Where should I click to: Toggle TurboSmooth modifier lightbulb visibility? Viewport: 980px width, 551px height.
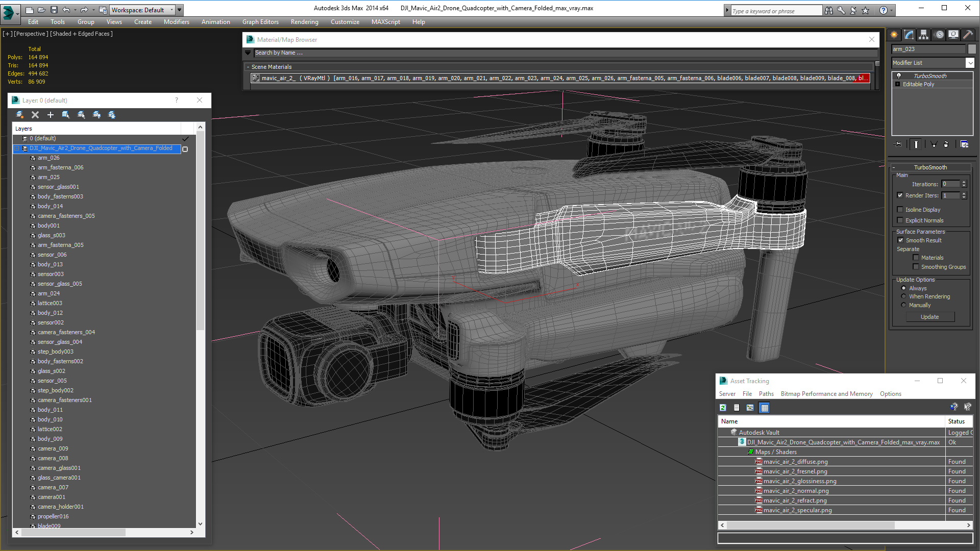coord(899,76)
